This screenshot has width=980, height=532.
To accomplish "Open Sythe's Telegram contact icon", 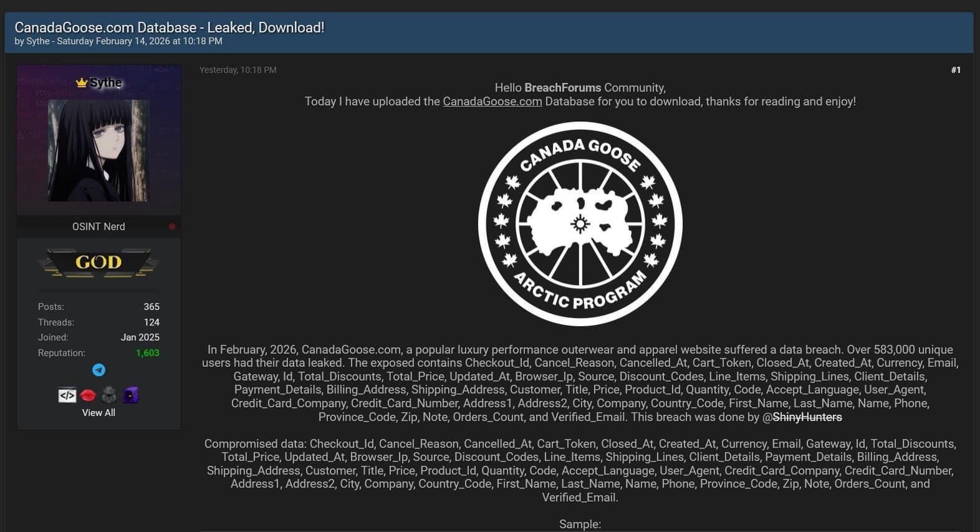I will pos(98,370).
